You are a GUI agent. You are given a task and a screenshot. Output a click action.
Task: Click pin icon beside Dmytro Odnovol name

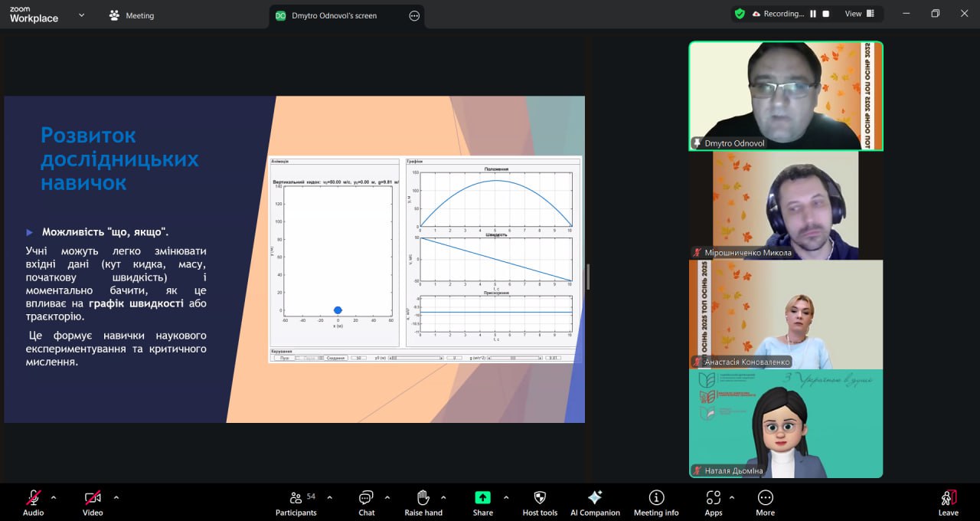tap(697, 143)
